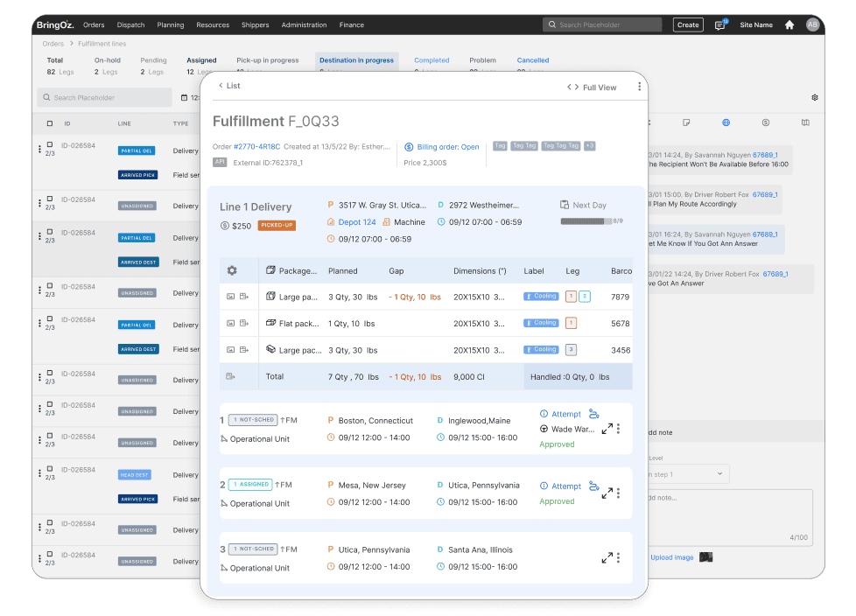Open more options for leg 1 card
Screen dimensions: 856x616
point(618,430)
